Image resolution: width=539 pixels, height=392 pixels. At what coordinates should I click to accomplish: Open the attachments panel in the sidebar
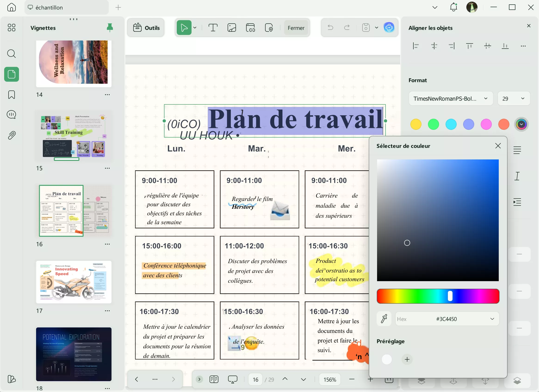pyautogui.click(x=11, y=135)
